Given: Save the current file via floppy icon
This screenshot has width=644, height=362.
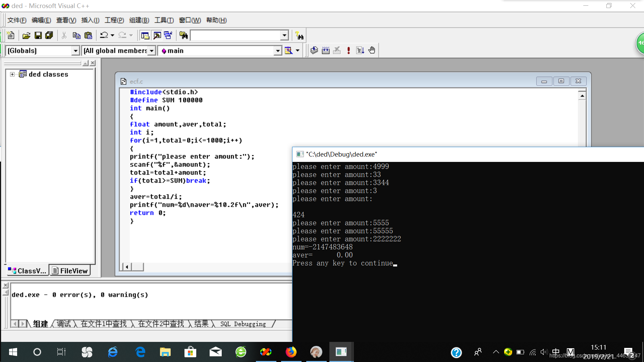Looking at the screenshot, I should (38, 35).
